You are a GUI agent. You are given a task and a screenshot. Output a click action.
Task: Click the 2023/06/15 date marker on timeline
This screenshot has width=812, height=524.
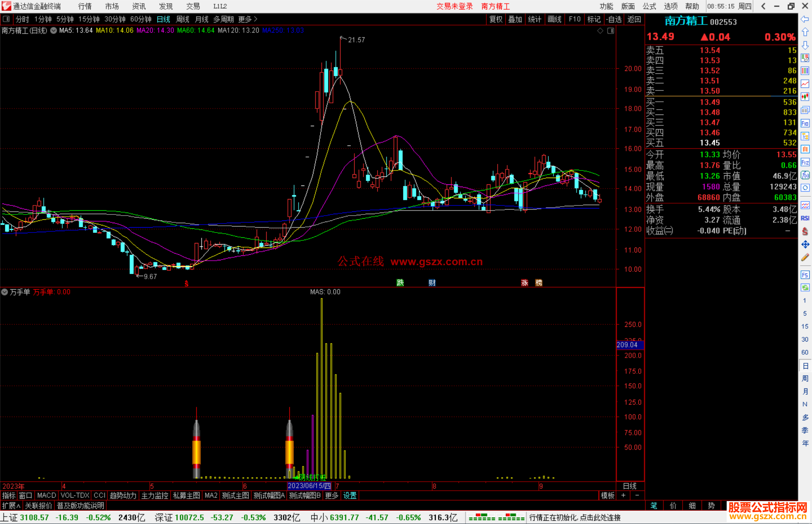(x=309, y=486)
